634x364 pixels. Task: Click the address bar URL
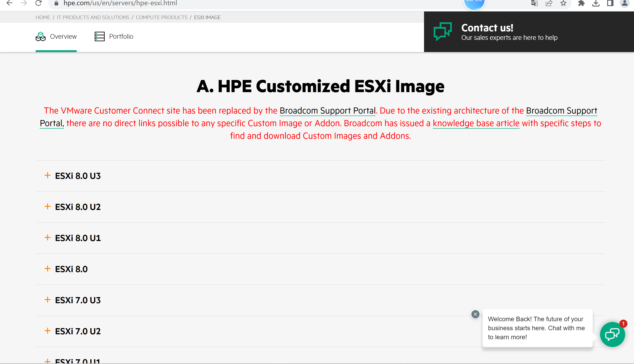[x=120, y=3]
